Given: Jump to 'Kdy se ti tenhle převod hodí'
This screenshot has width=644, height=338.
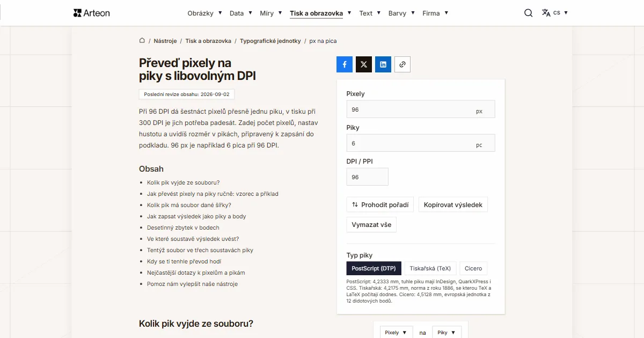Looking at the screenshot, I should (184, 261).
